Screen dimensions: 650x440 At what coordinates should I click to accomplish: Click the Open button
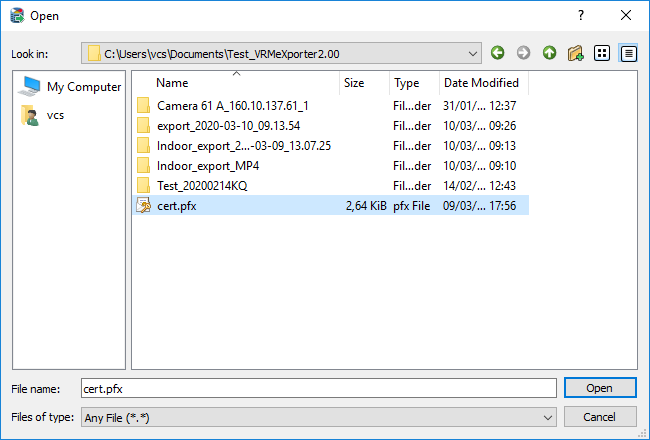600,388
